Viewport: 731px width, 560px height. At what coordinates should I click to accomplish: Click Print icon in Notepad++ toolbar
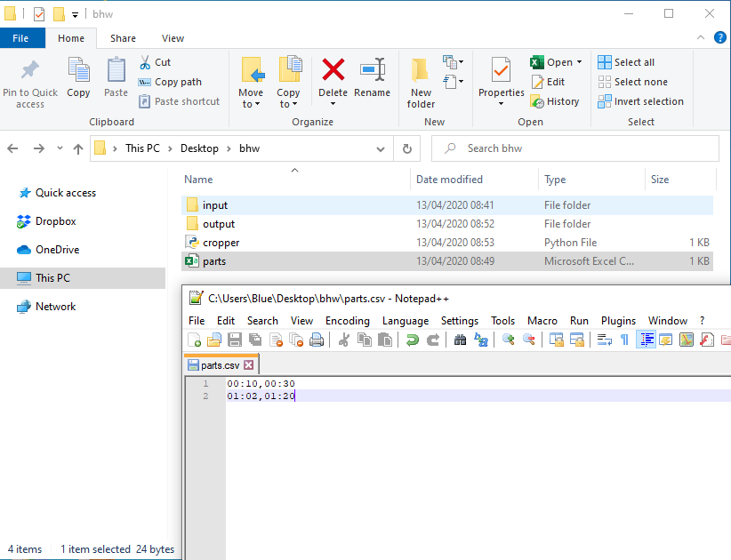pos(317,340)
